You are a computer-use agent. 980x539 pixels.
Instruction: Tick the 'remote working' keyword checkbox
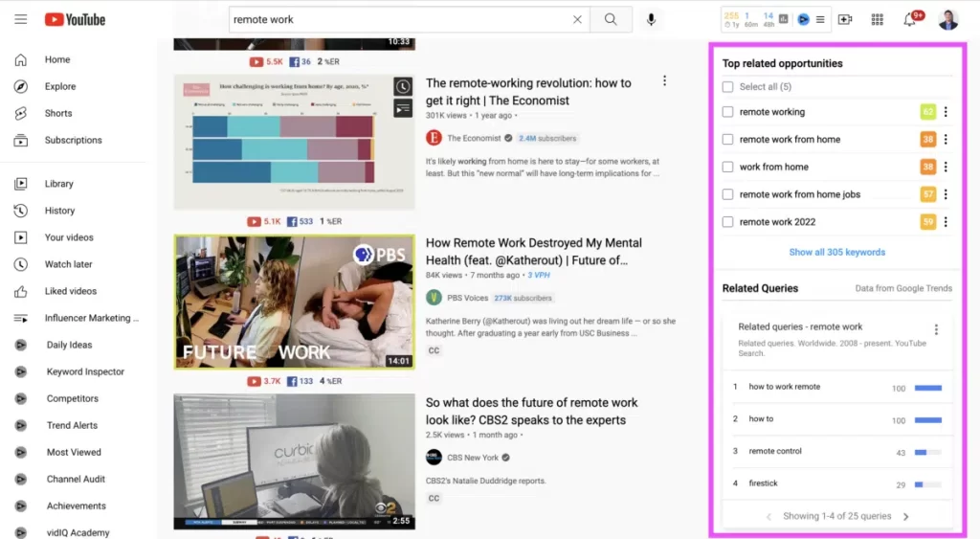pyautogui.click(x=728, y=112)
